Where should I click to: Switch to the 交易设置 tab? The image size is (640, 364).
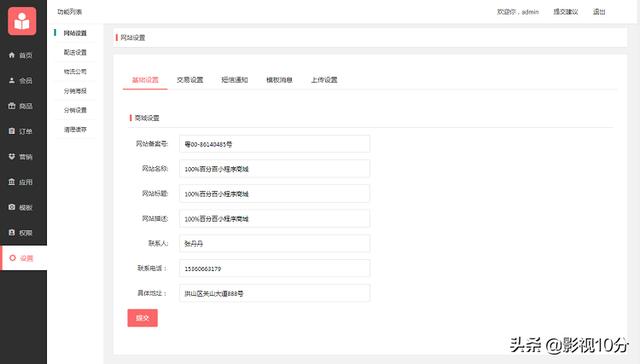190,80
